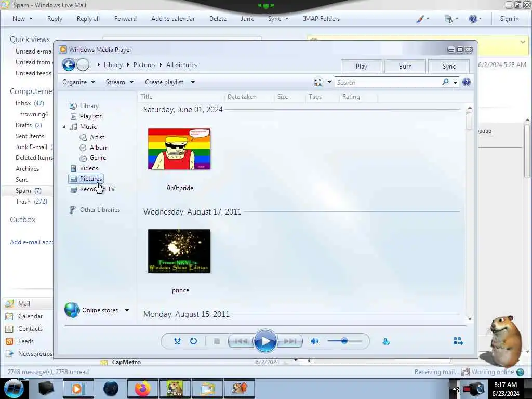Open the Stream dropdown menu

[119, 82]
